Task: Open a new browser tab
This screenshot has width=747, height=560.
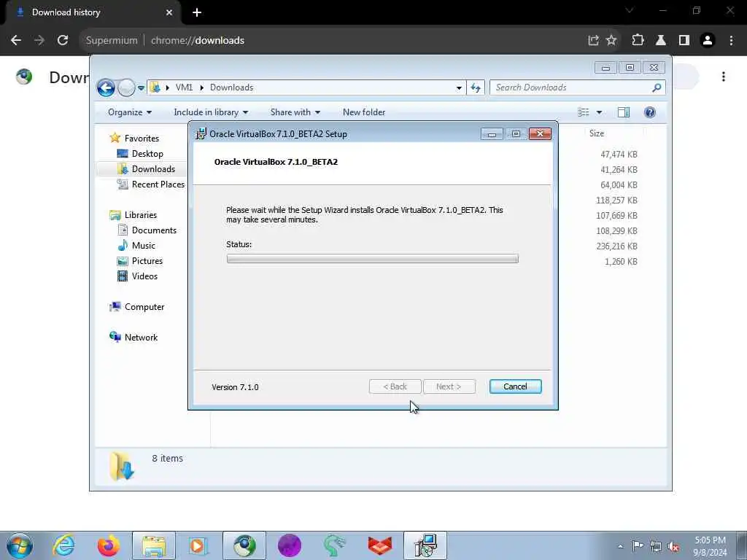Action: pos(197,12)
